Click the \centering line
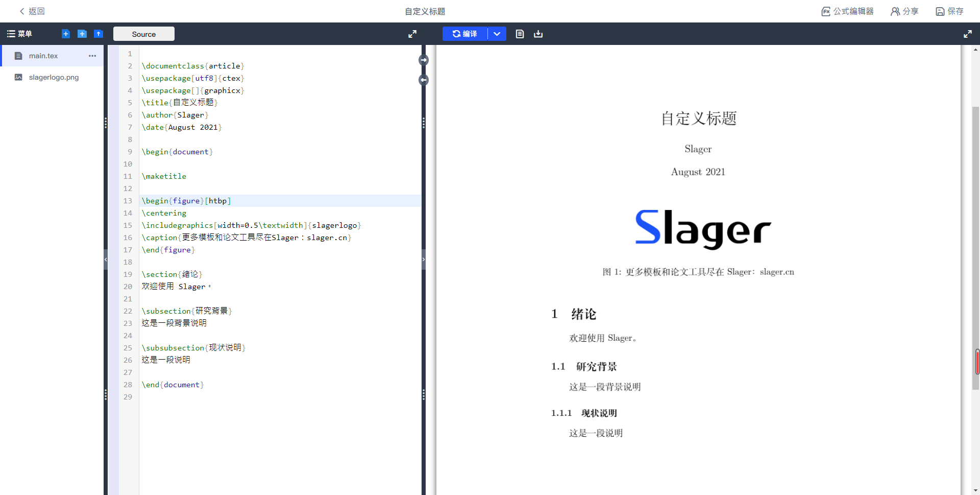The width and height of the screenshot is (980, 495). pyautogui.click(x=164, y=213)
